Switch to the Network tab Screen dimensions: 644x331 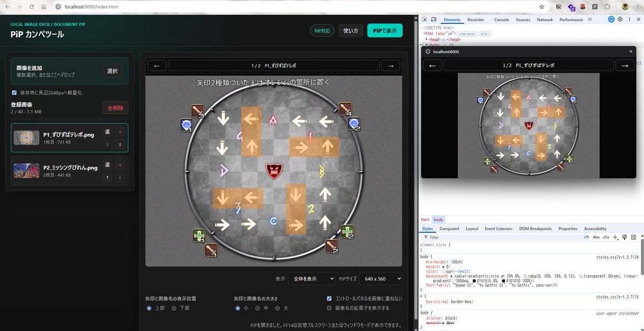tap(545, 20)
